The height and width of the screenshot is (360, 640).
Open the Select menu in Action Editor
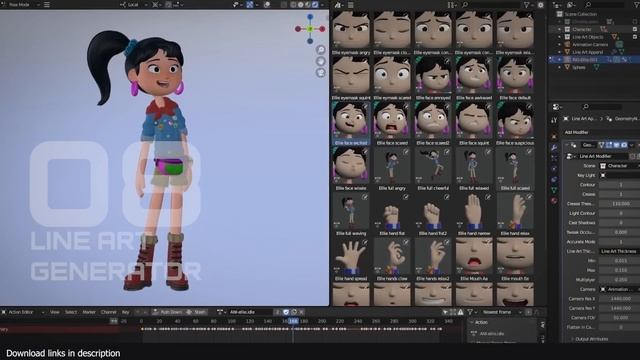click(71, 312)
